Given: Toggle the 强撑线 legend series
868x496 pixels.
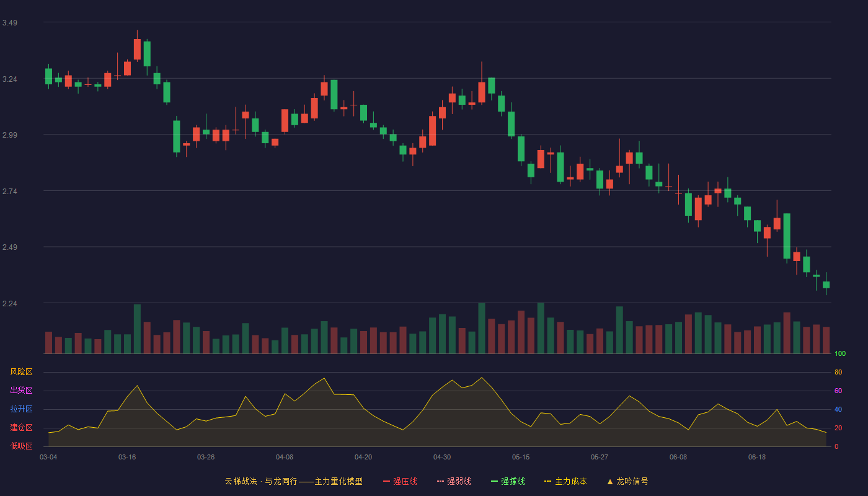Looking at the screenshot, I should click(508, 481).
